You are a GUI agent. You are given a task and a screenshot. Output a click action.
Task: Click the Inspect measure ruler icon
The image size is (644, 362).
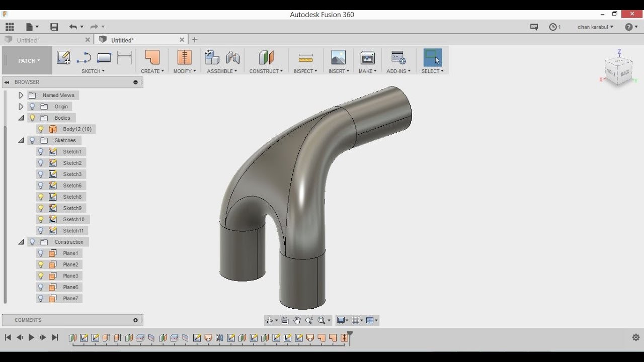305,58
